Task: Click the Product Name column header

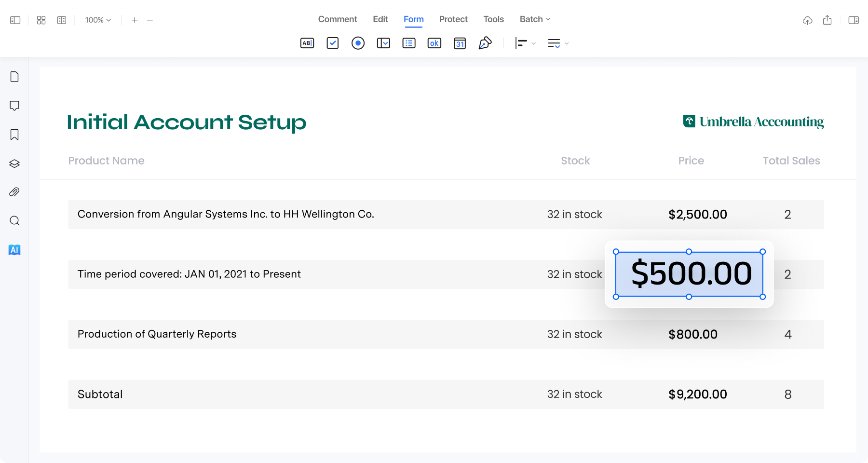Action: tap(106, 161)
